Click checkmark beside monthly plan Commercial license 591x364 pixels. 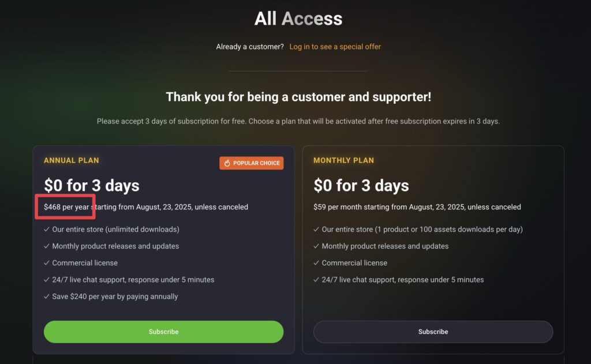tap(316, 263)
